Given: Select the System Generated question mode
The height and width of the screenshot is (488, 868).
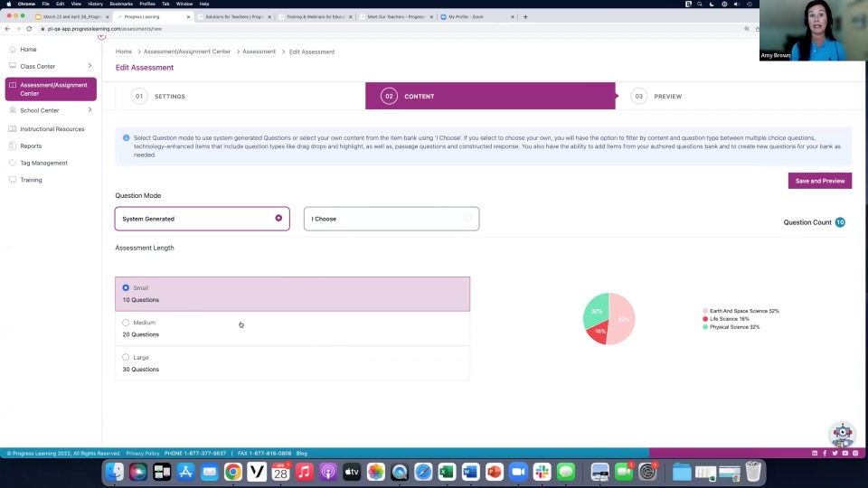Looking at the screenshot, I should (202, 219).
